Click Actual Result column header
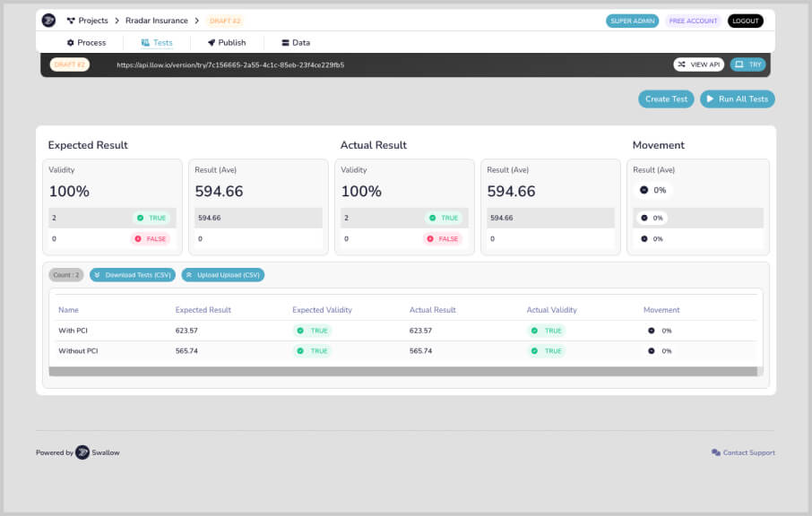This screenshot has height=516, width=812. pos(432,310)
